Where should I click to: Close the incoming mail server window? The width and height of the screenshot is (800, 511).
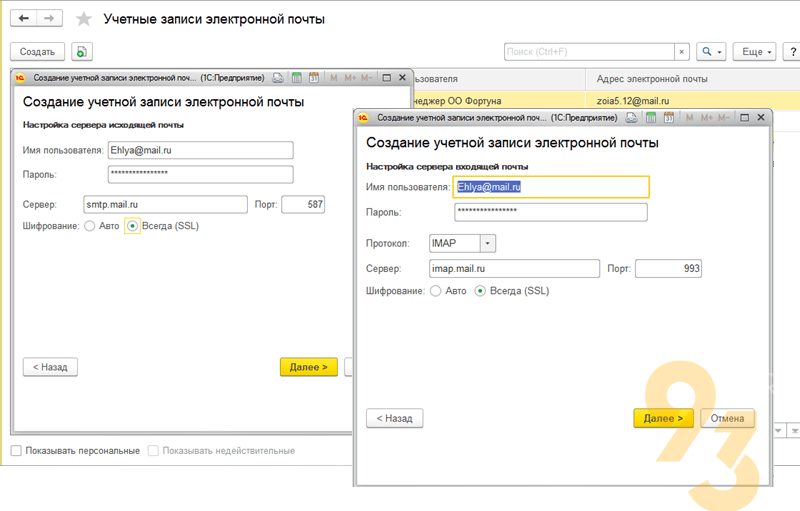(761, 118)
